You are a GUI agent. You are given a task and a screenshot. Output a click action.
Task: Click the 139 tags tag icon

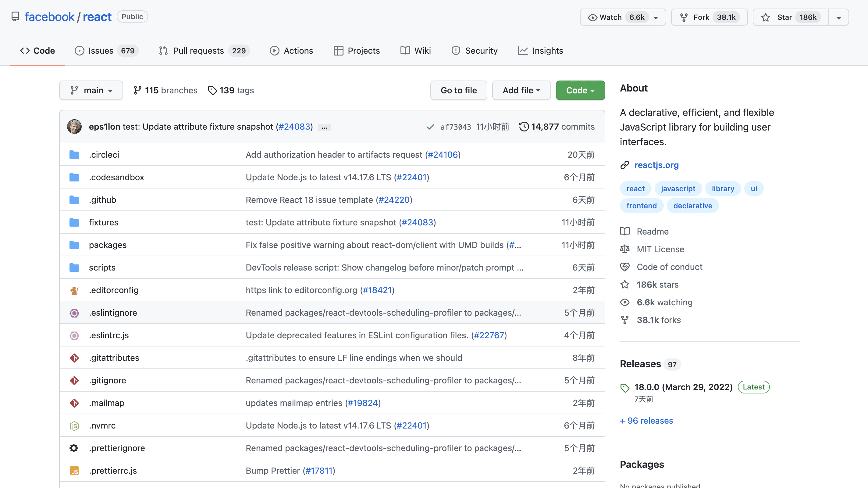click(x=212, y=90)
